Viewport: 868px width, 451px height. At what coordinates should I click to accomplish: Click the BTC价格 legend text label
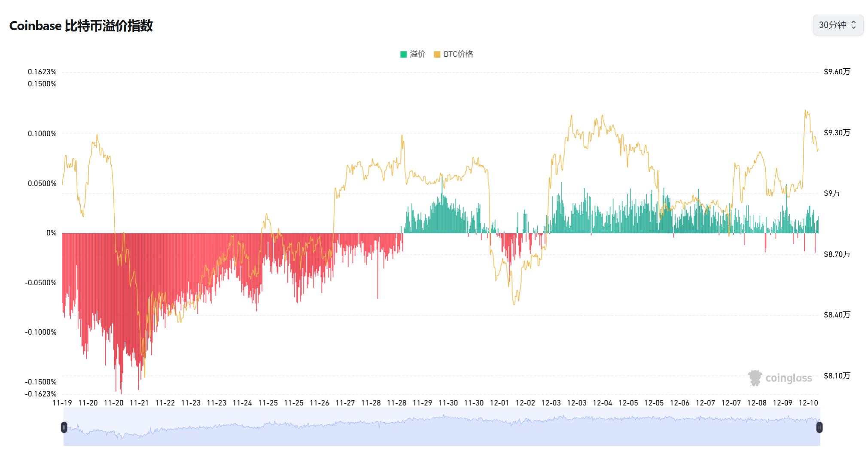pyautogui.click(x=458, y=54)
